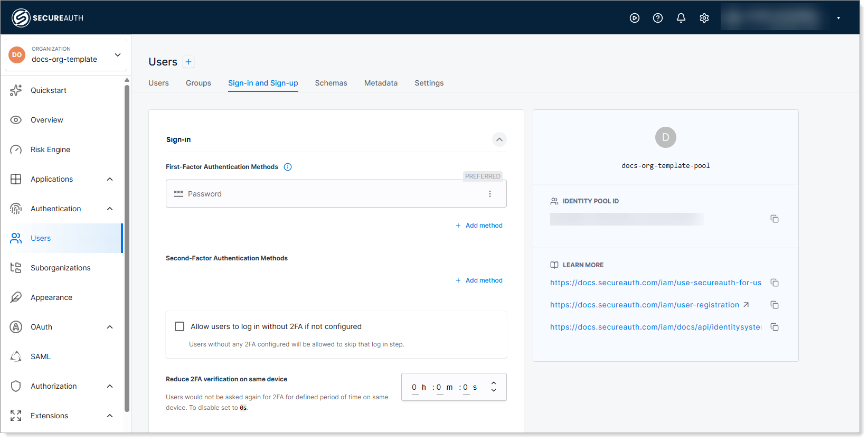Click the Authorization shield icon
This screenshot has width=868, height=441.
[16, 386]
